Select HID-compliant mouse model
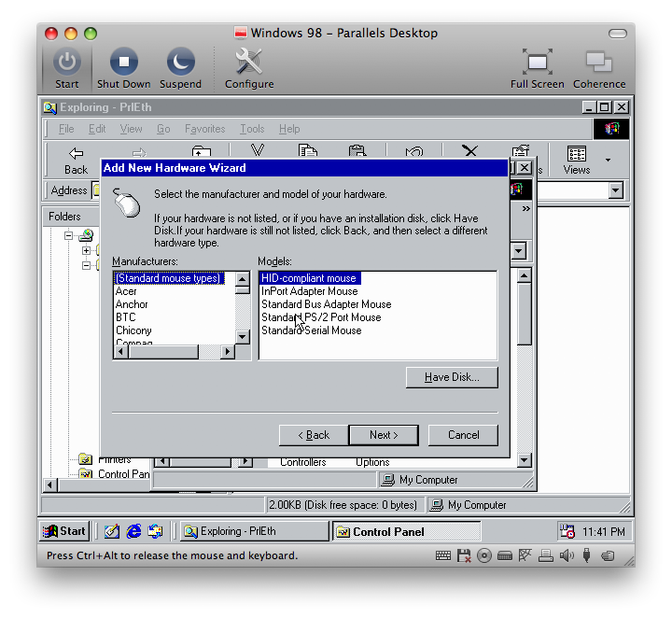The height and width of the screenshot is (618, 672). click(x=309, y=278)
